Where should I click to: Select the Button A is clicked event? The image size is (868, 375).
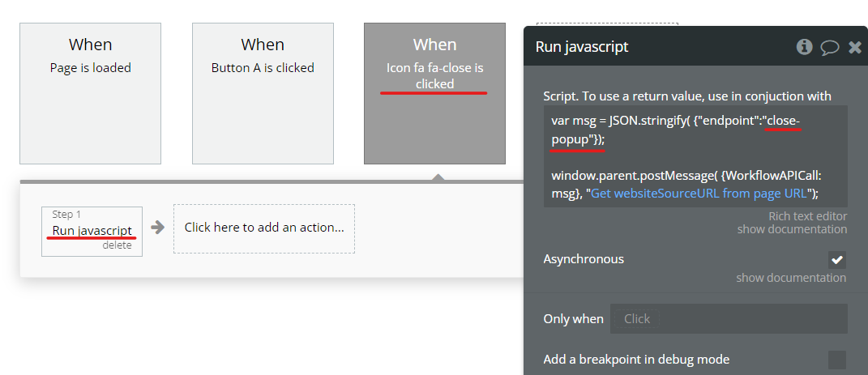tap(263, 93)
